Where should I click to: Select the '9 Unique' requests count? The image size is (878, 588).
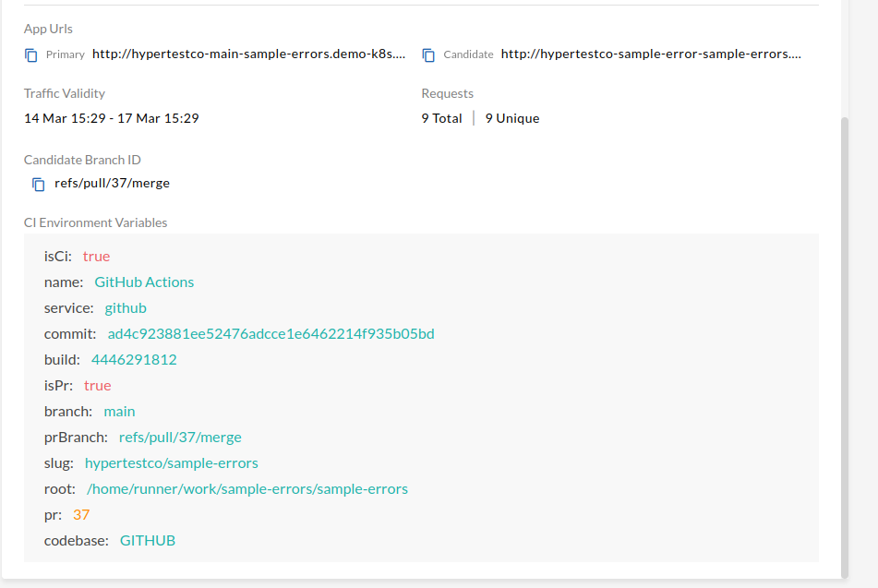pyautogui.click(x=512, y=118)
